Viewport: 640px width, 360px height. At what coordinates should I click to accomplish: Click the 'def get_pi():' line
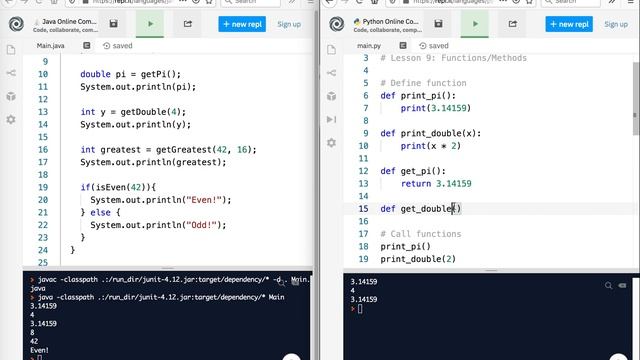tap(413, 171)
